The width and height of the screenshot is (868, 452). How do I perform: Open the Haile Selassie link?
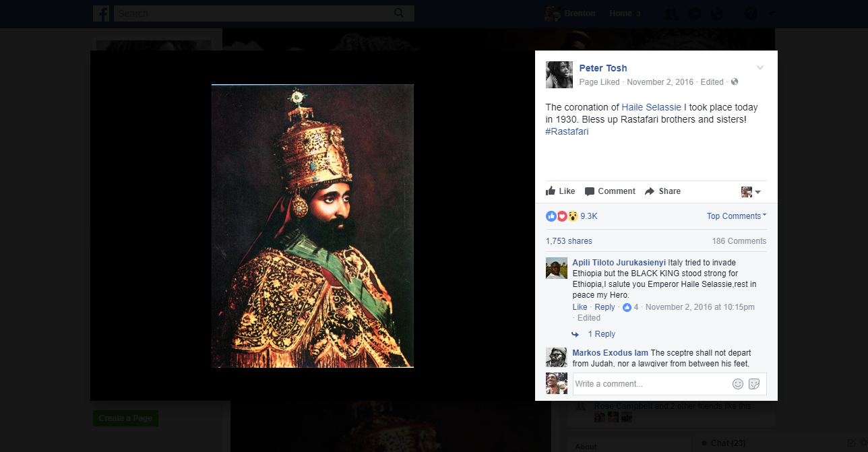click(x=651, y=108)
